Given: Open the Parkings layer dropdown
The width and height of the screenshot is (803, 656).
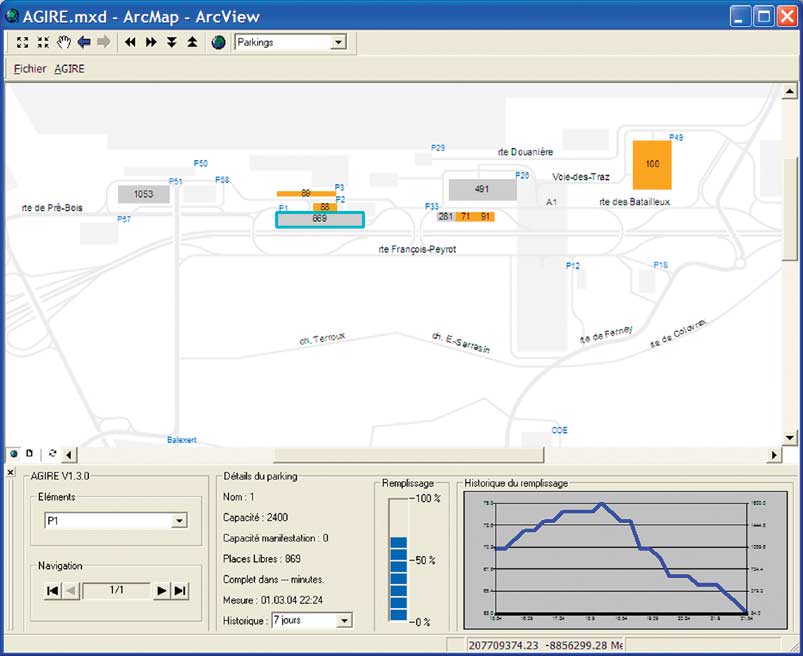Looking at the screenshot, I should click(337, 42).
